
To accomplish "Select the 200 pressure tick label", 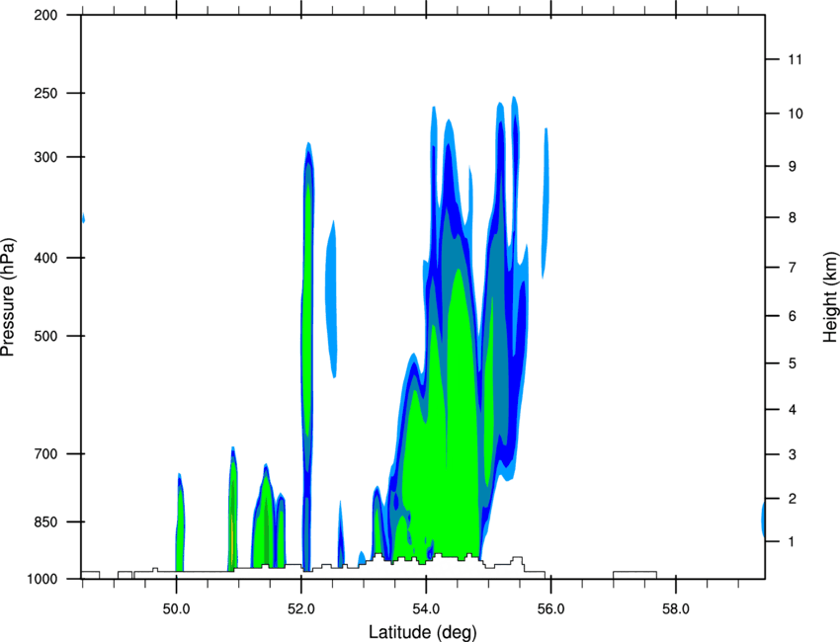I will click(x=45, y=15).
